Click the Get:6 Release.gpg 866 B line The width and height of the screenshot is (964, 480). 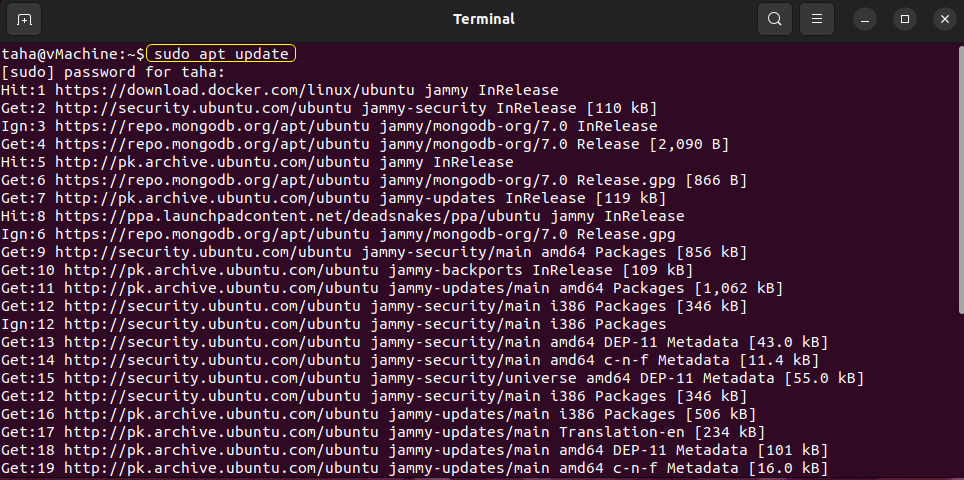(x=374, y=181)
